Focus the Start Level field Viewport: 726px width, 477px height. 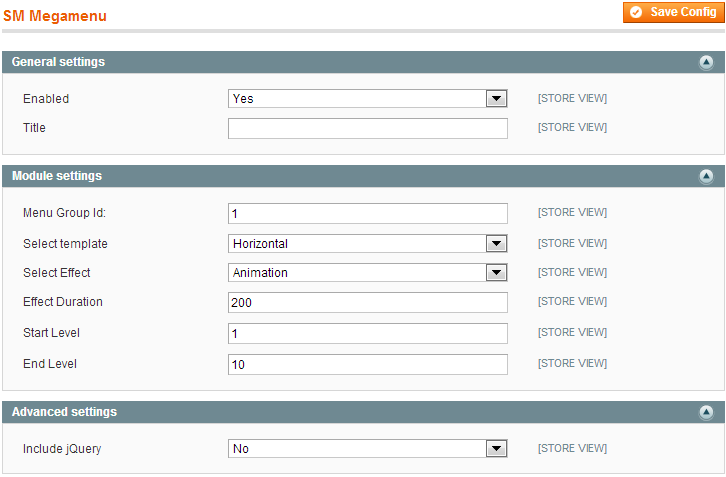[368, 333]
